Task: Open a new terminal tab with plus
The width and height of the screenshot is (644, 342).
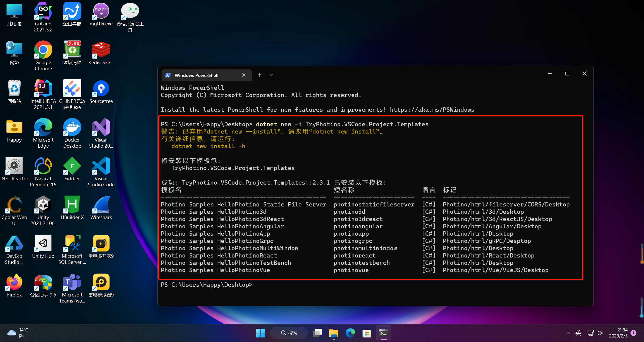Action: tap(260, 75)
